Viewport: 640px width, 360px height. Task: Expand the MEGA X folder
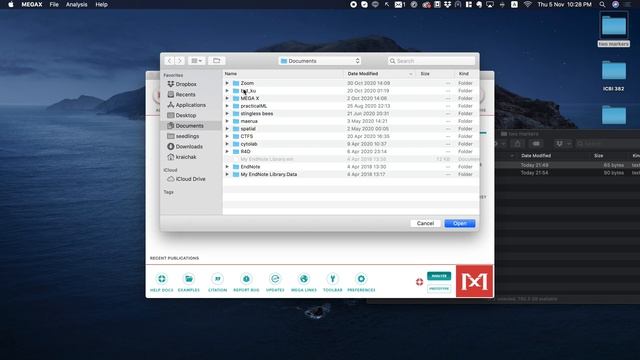pyautogui.click(x=227, y=98)
